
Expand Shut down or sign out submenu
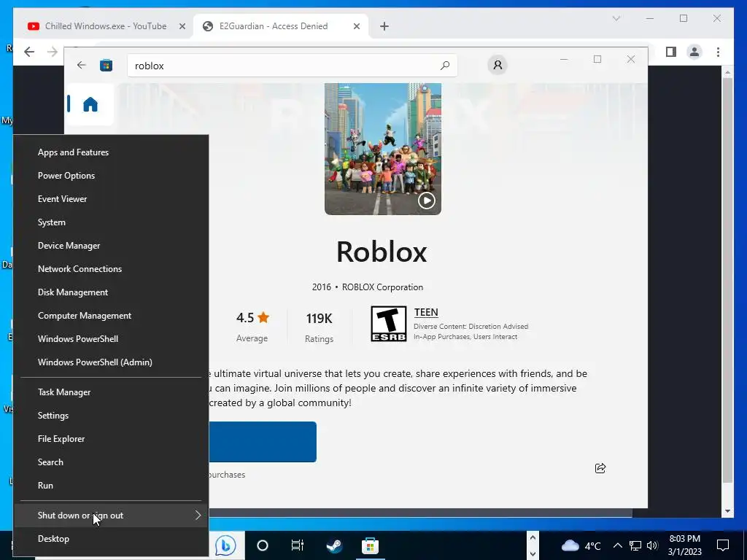(x=111, y=516)
